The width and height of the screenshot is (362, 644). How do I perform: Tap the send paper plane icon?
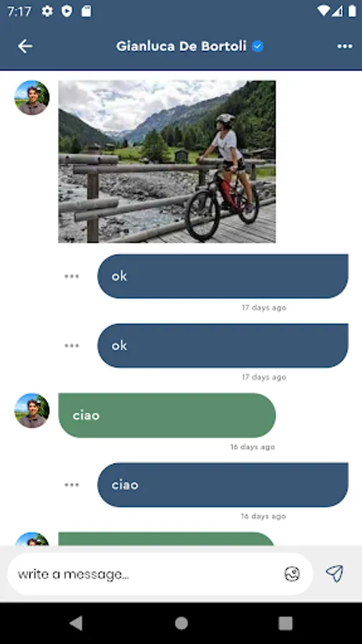pos(335,573)
